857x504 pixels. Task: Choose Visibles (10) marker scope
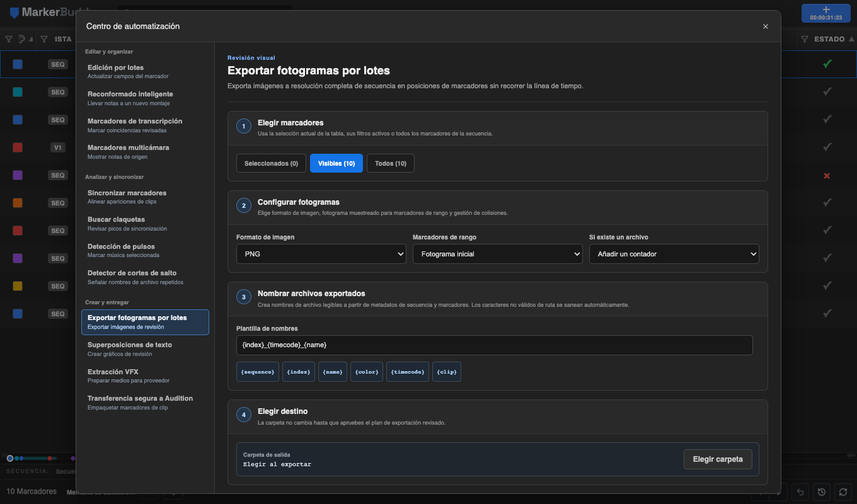[336, 163]
